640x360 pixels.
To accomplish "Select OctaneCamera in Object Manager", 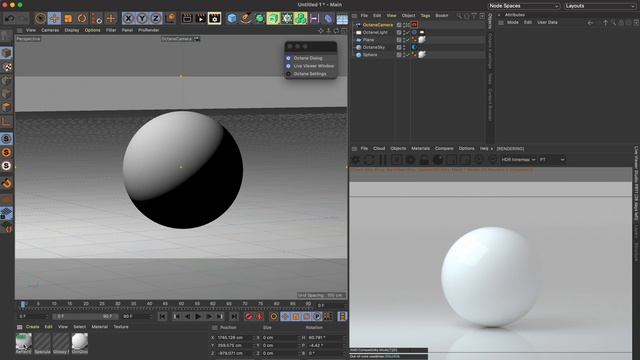I will [x=378, y=25].
